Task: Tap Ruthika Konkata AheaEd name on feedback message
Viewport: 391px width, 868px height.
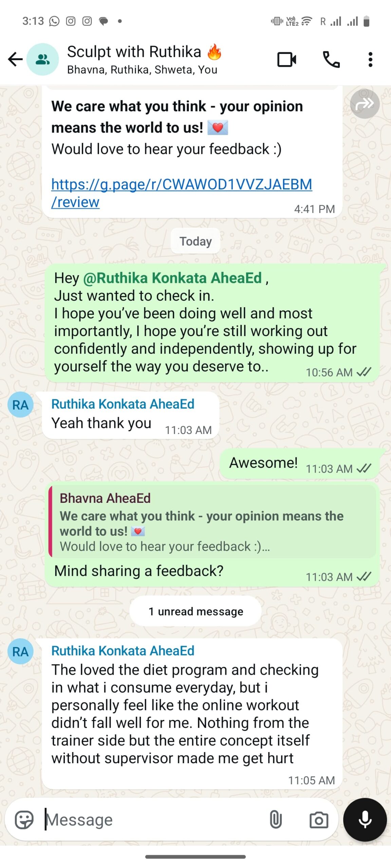Action: 123,651
